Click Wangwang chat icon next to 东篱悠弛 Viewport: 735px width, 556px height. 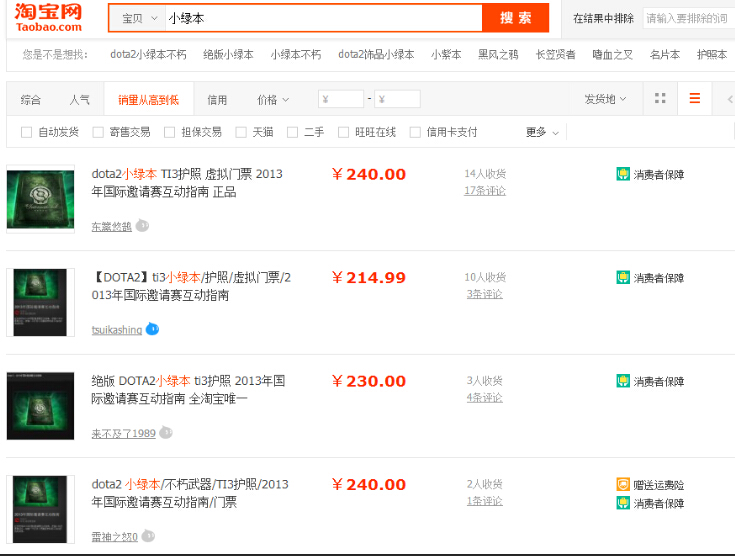(x=142, y=226)
